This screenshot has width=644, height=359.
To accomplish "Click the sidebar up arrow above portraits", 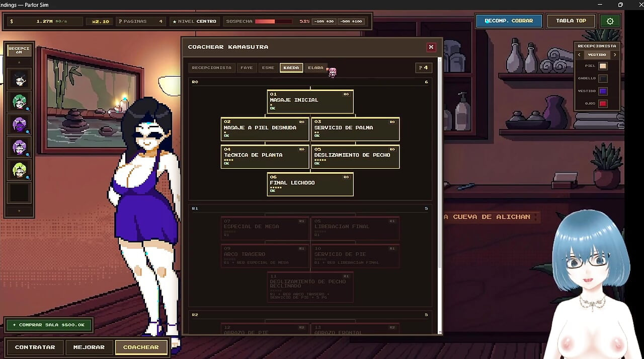I will pos(19,62).
